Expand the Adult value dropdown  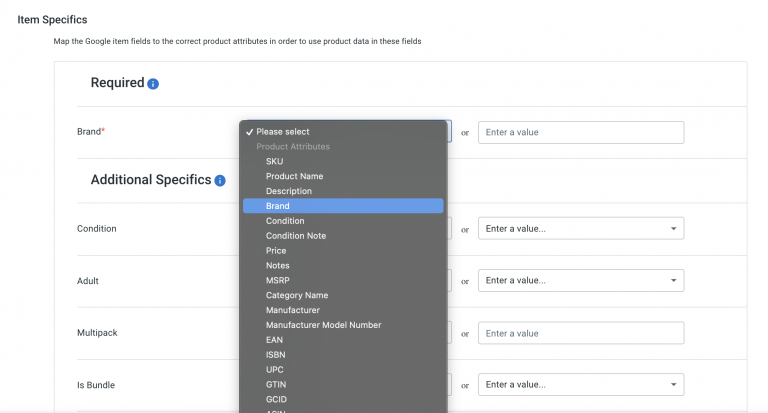pos(581,281)
